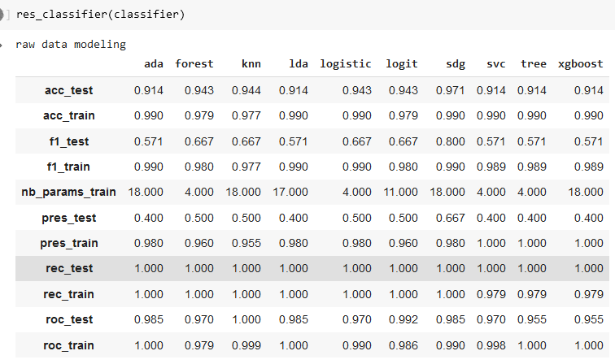This screenshot has width=615, height=364.
Task: Select the highlighted 'rec_test' row label
Action: pyautogui.click(x=68, y=268)
